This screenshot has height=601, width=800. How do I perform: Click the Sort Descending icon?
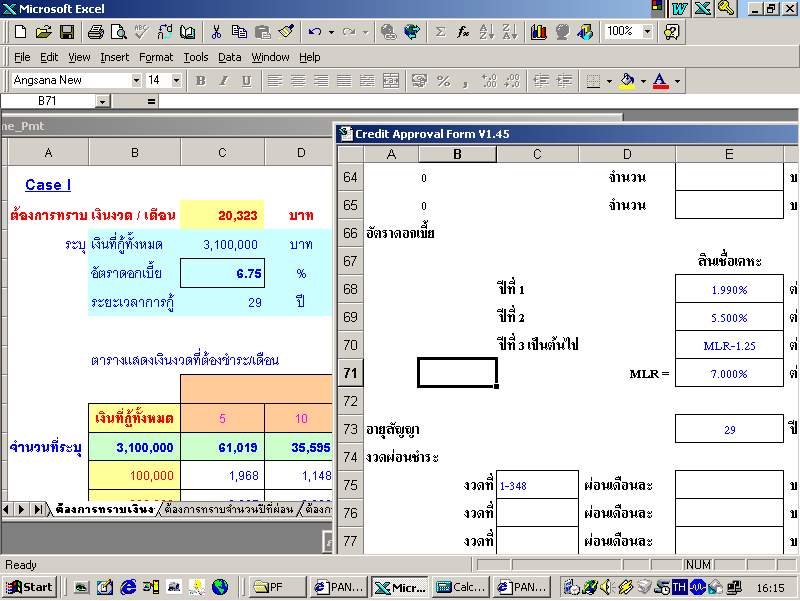pyautogui.click(x=509, y=32)
